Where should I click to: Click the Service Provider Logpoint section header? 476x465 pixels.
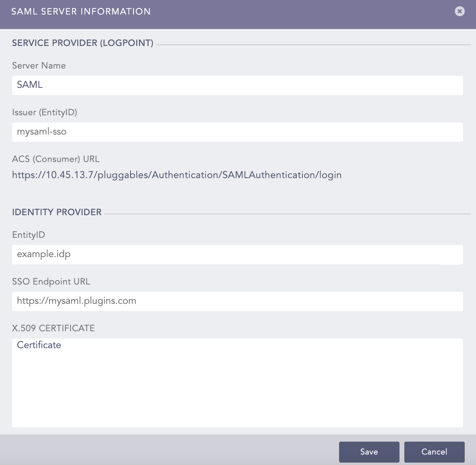[x=83, y=43]
